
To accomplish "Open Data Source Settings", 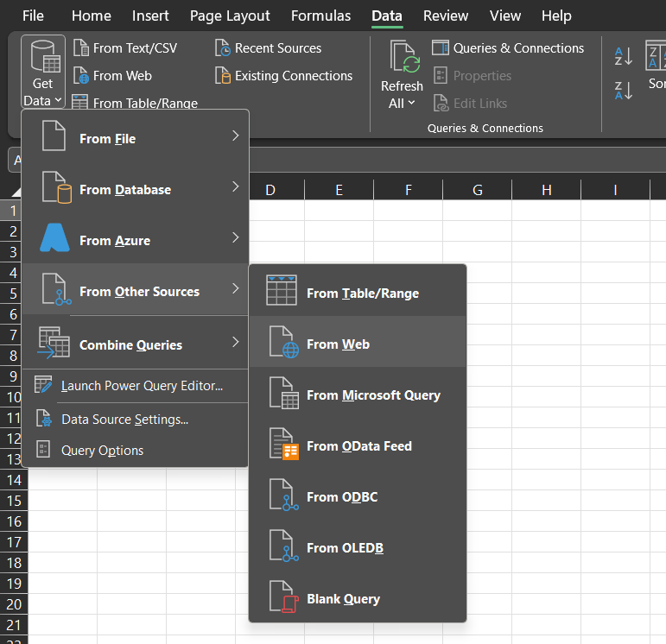I will pyautogui.click(x=124, y=420).
